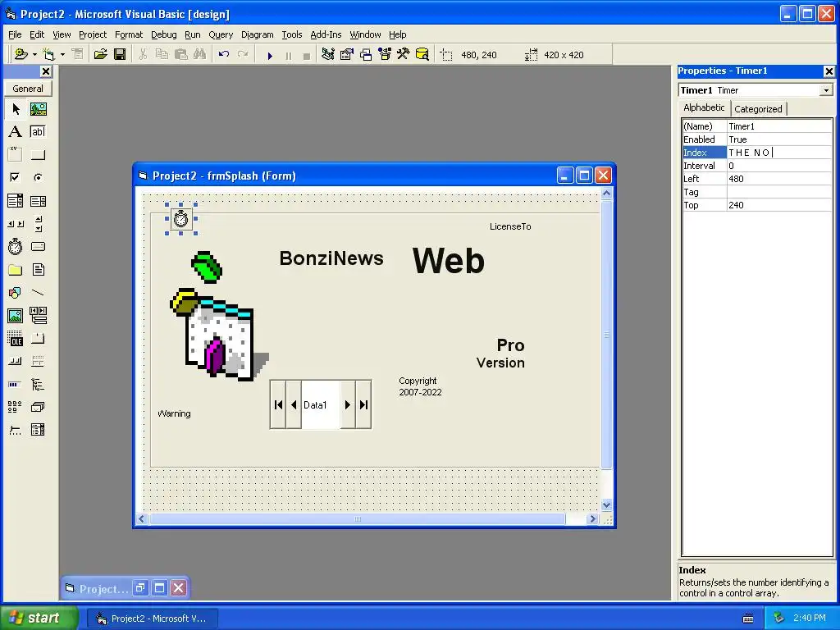Viewport: 840px width, 630px height.
Task: Open the Timer1 object dropdown in Properties
Action: pos(826,90)
